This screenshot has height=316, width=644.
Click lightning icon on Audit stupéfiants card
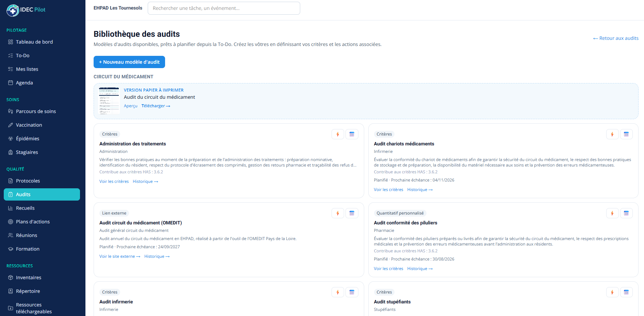(612, 292)
